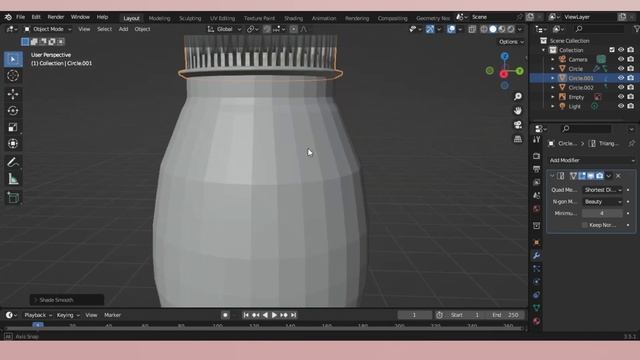The width and height of the screenshot is (640, 360).
Task: Open the Physics properties tab
Action: (536, 282)
